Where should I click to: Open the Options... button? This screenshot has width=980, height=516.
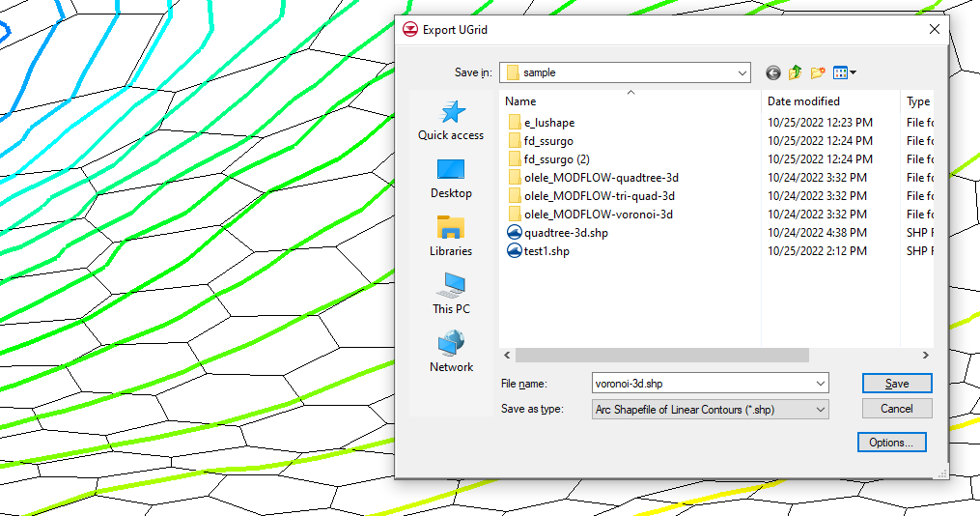(x=891, y=443)
